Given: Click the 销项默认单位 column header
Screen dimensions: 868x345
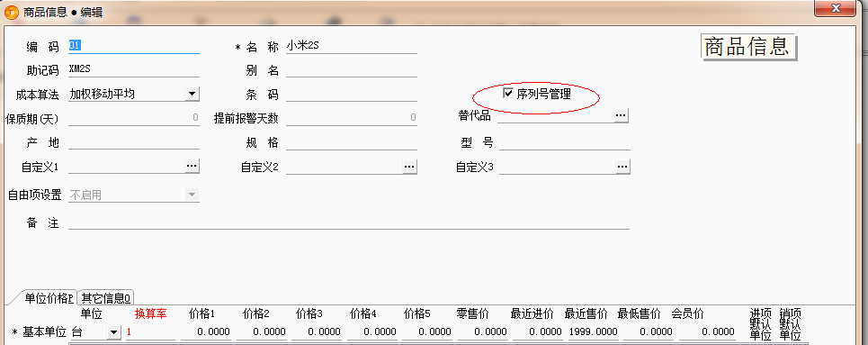Looking at the screenshot, I should click(x=790, y=324).
